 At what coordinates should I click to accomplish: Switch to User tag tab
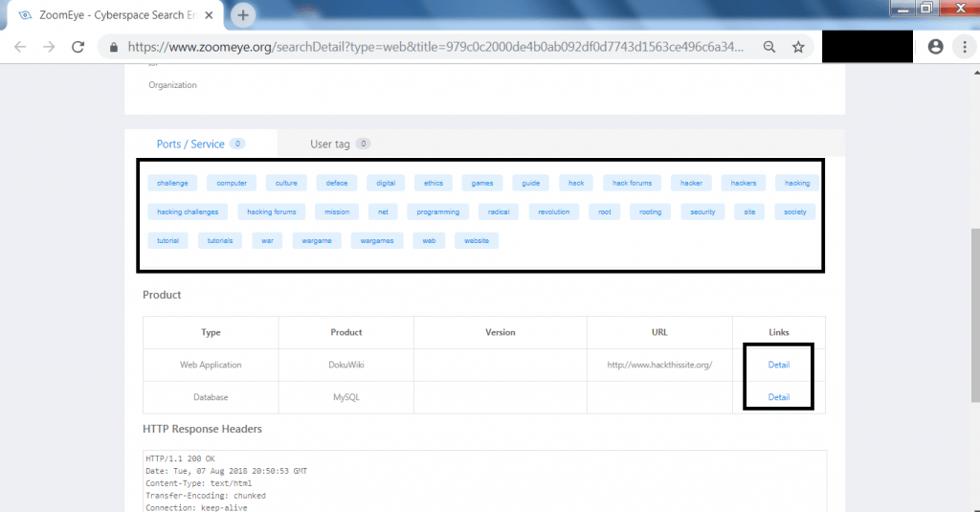340,144
